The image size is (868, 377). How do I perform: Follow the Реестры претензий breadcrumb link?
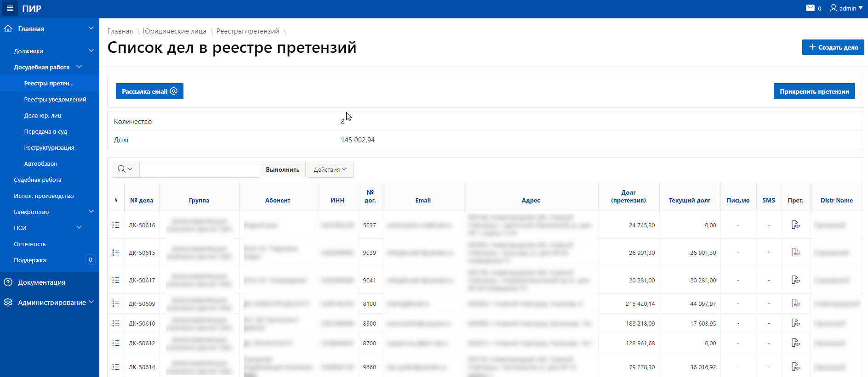[248, 31]
